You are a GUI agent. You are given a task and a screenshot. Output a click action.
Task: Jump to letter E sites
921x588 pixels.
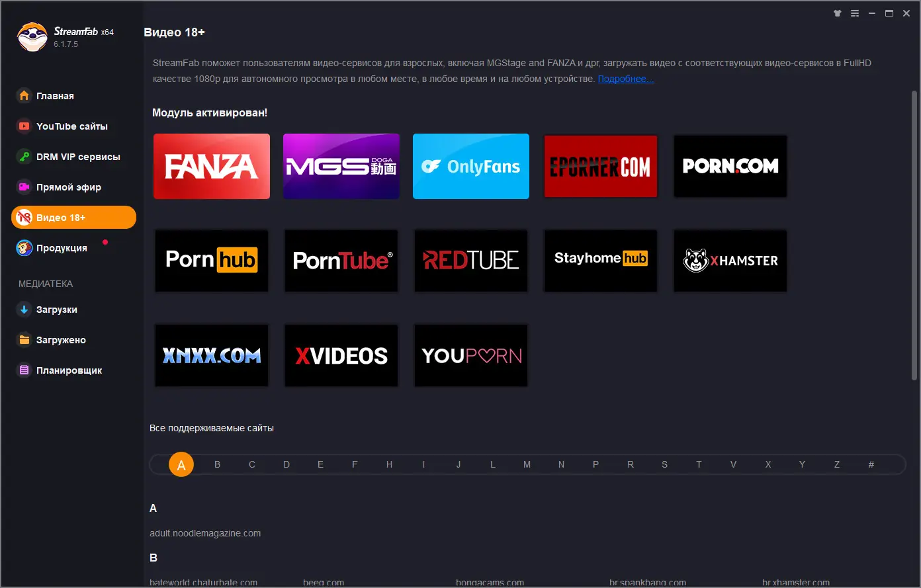coord(321,464)
